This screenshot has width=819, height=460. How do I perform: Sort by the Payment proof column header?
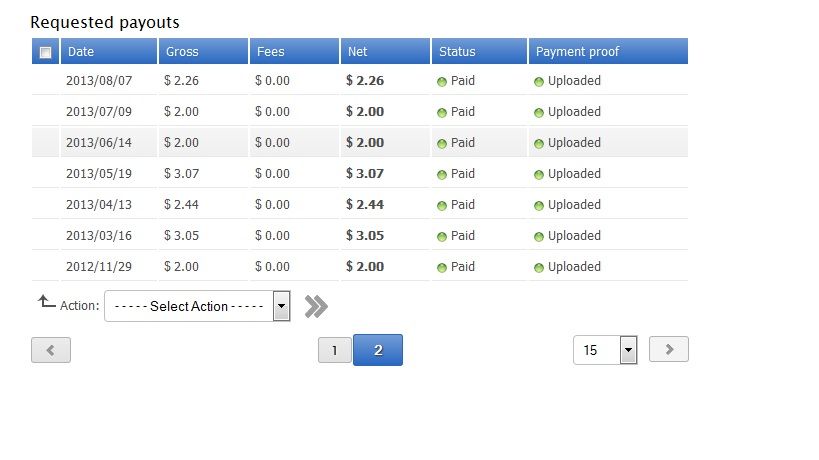pos(608,51)
